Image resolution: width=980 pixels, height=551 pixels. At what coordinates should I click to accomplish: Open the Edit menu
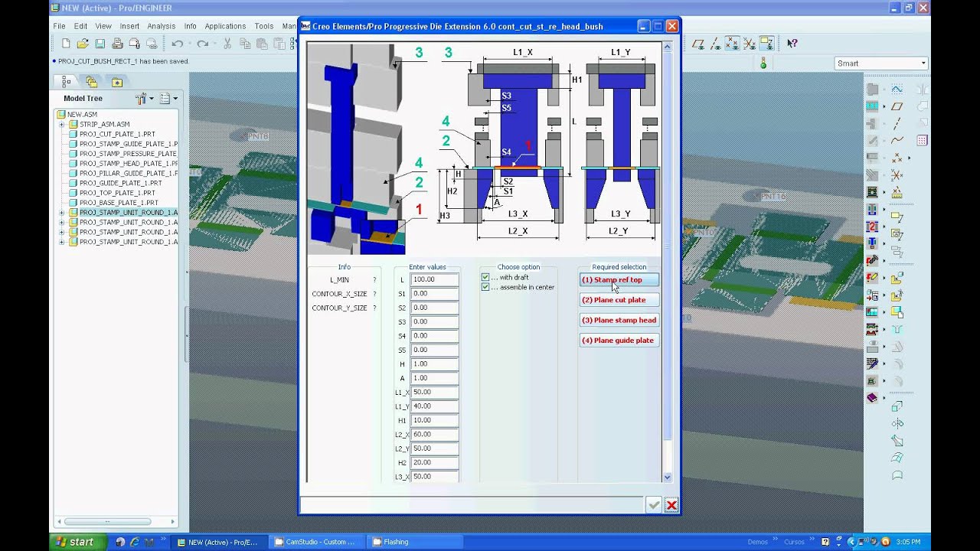(x=80, y=26)
